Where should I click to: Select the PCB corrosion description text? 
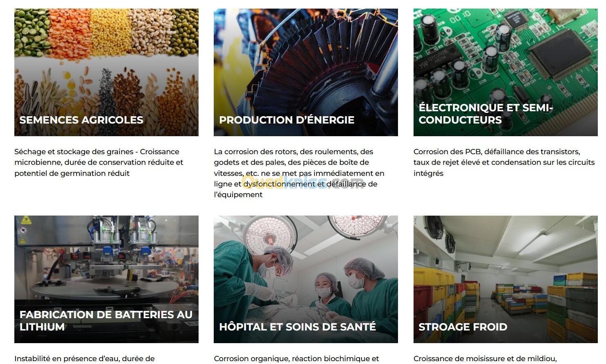coord(504,162)
